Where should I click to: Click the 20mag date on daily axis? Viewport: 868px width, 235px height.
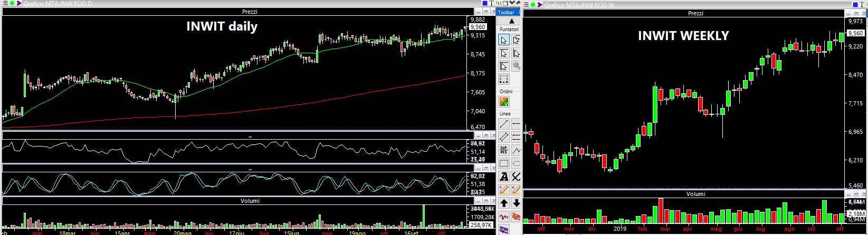coord(182,232)
